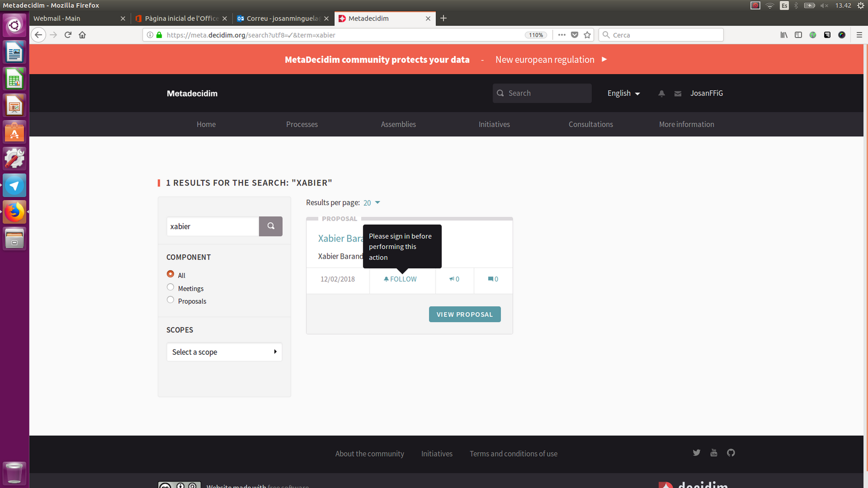This screenshot has width=868, height=488.
Task: Select the Meetings component radio button
Action: click(170, 287)
